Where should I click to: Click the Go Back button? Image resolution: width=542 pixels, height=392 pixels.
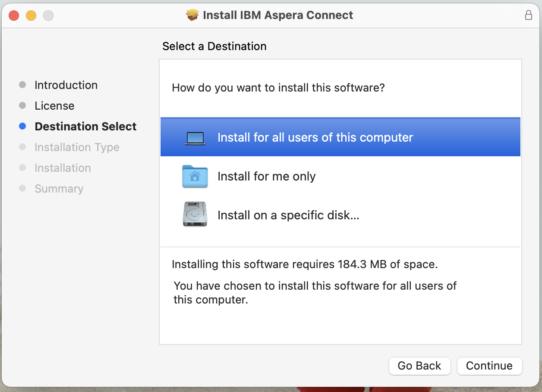click(419, 366)
